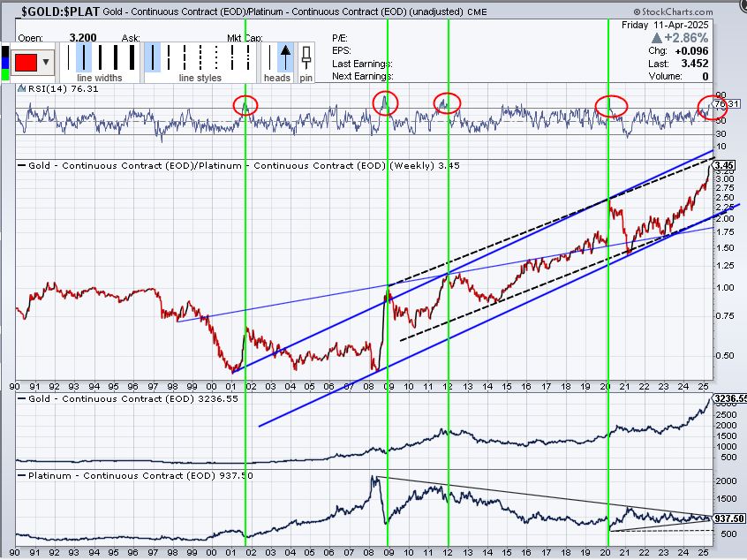Click the RSI(14) indicator legend label

(x=63, y=88)
